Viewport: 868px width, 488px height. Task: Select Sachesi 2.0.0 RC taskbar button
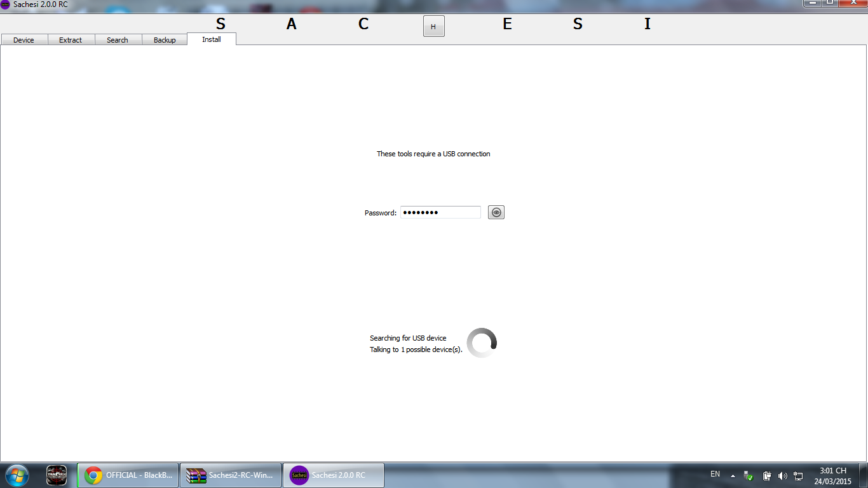coord(334,475)
